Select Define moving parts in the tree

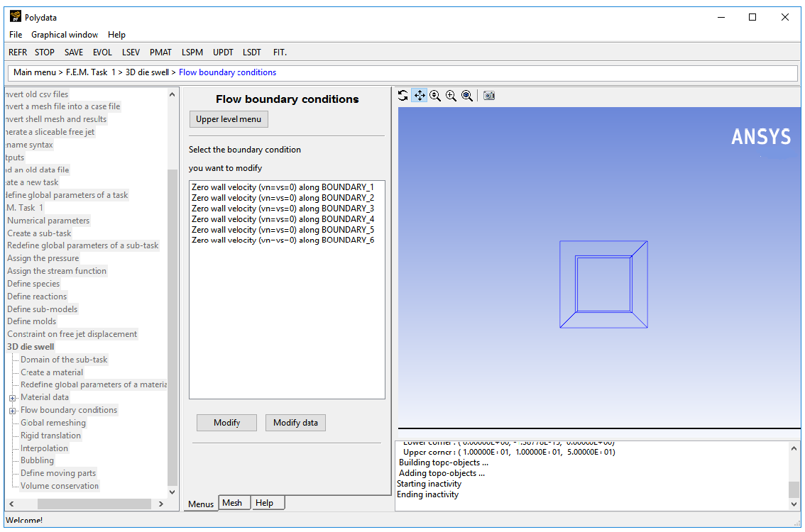coord(58,473)
